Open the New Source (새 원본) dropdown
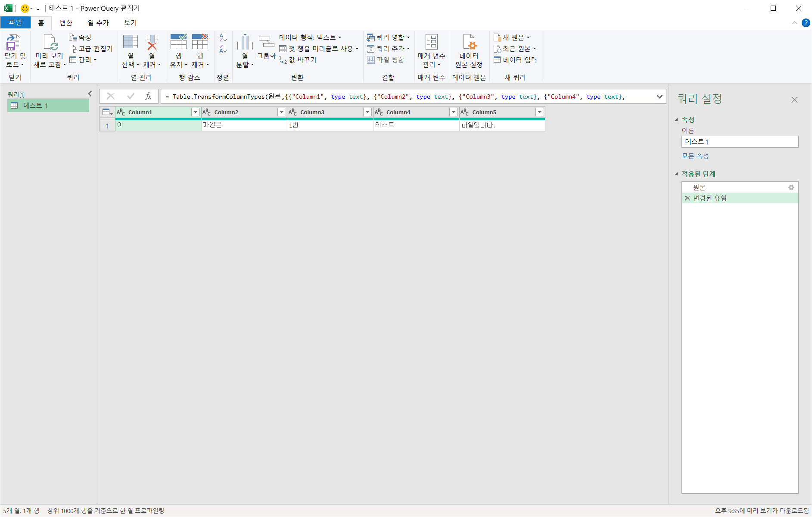Image resolution: width=812 pixels, height=517 pixels. click(x=511, y=37)
